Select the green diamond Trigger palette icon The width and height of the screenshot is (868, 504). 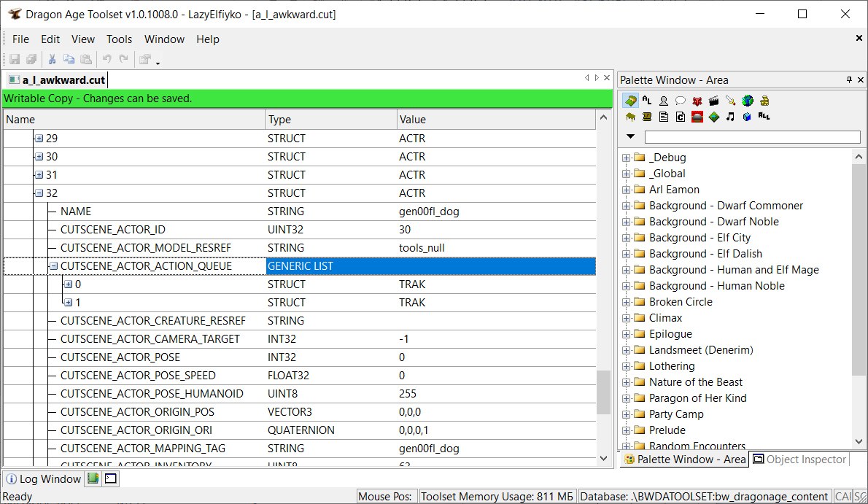713,116
